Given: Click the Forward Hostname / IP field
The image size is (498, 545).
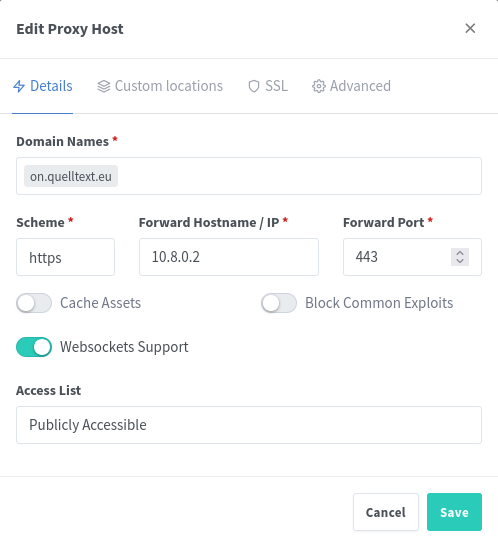Looking at the screenshot, I should click(229, 257).
